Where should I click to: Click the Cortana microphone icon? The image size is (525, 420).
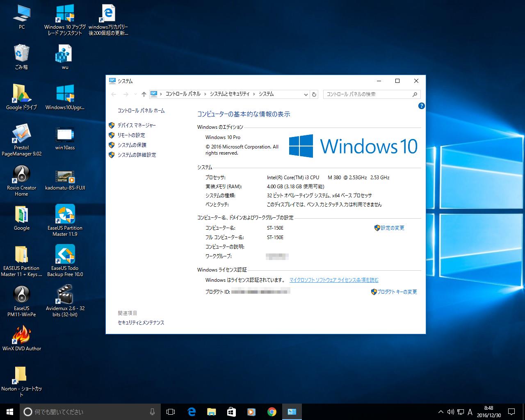152,411
